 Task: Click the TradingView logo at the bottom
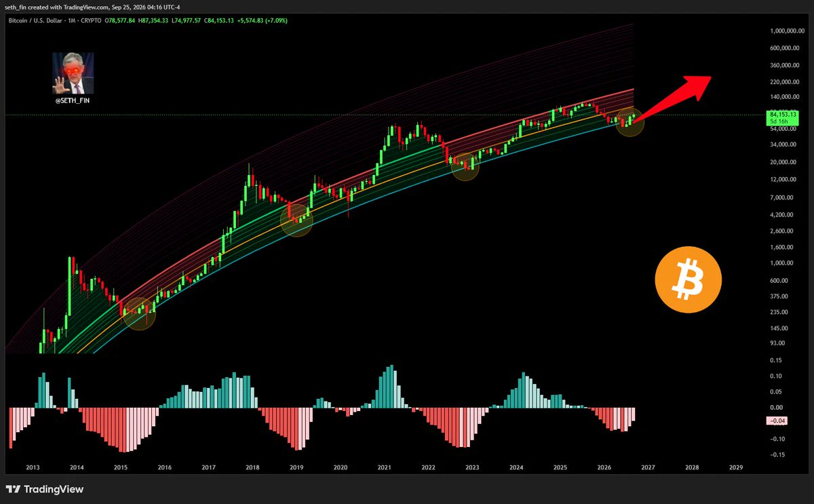tap(44, 489)
